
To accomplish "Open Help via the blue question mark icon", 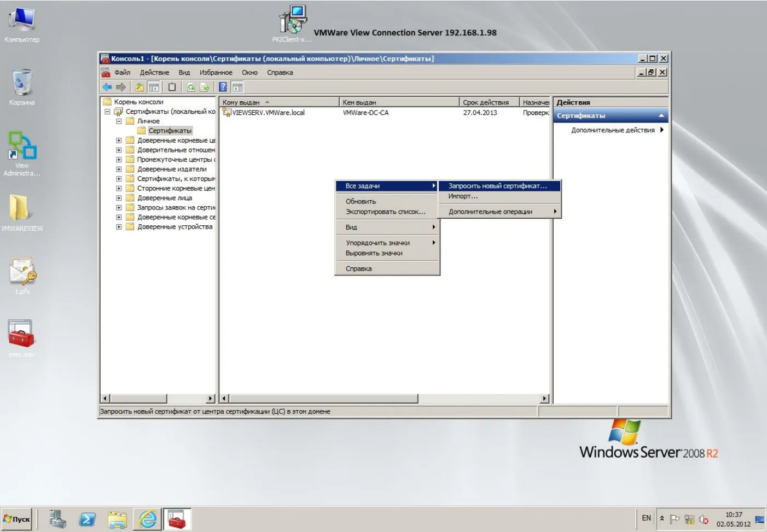I will coord(223,87).
